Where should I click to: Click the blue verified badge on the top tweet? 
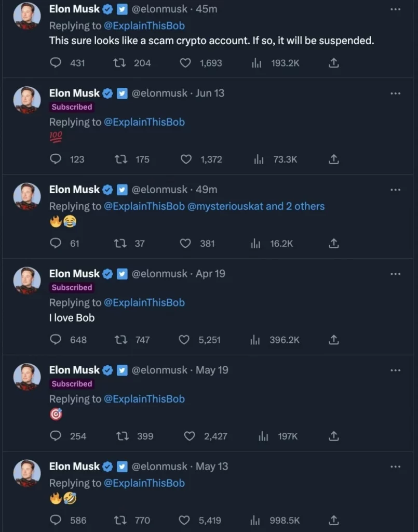point(107,9)
